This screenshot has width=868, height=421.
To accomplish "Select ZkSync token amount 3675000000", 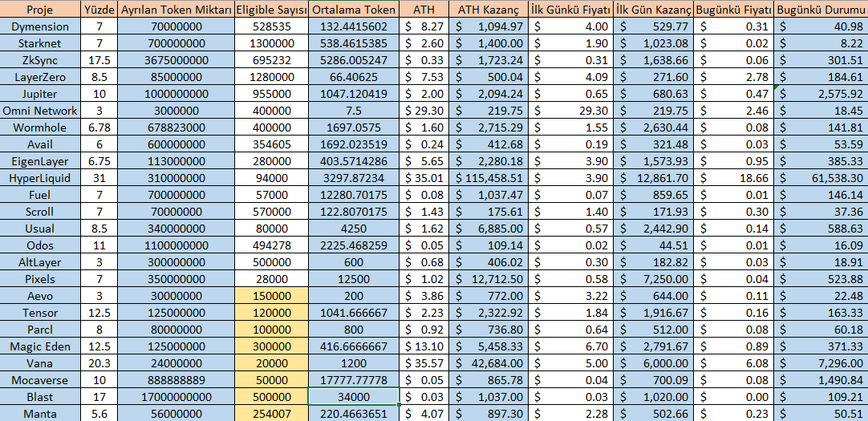I will tap(176, 60).
